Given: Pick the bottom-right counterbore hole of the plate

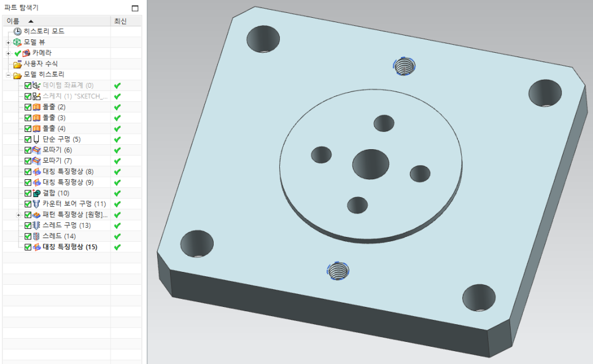Looking at the screenshot, I should pos(479,298).
